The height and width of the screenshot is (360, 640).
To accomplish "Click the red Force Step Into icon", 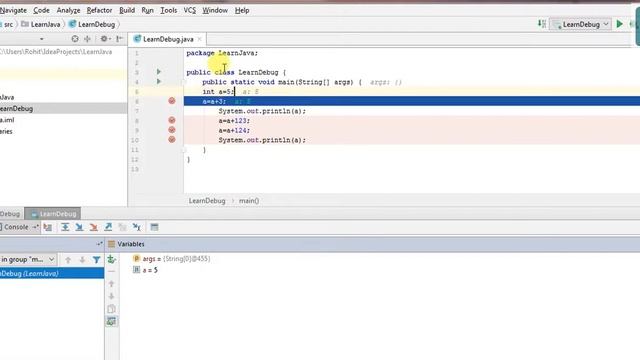I will coord(93,227).
